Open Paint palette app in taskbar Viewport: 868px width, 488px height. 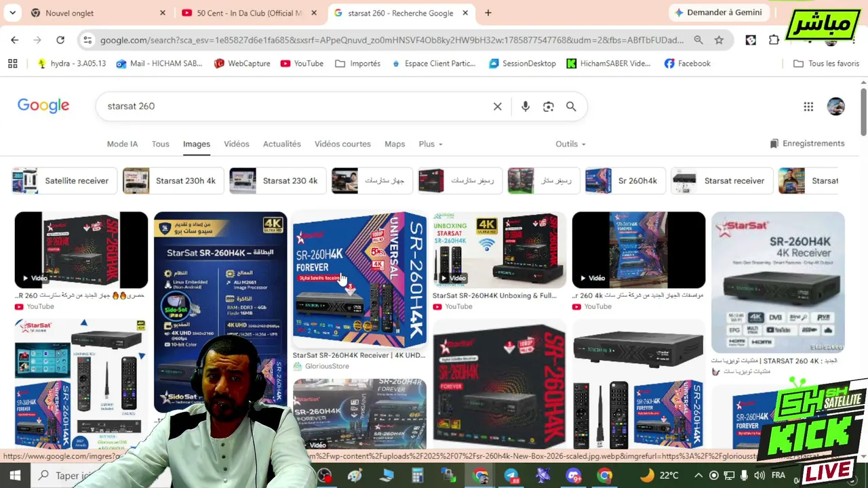pos(355,476)
